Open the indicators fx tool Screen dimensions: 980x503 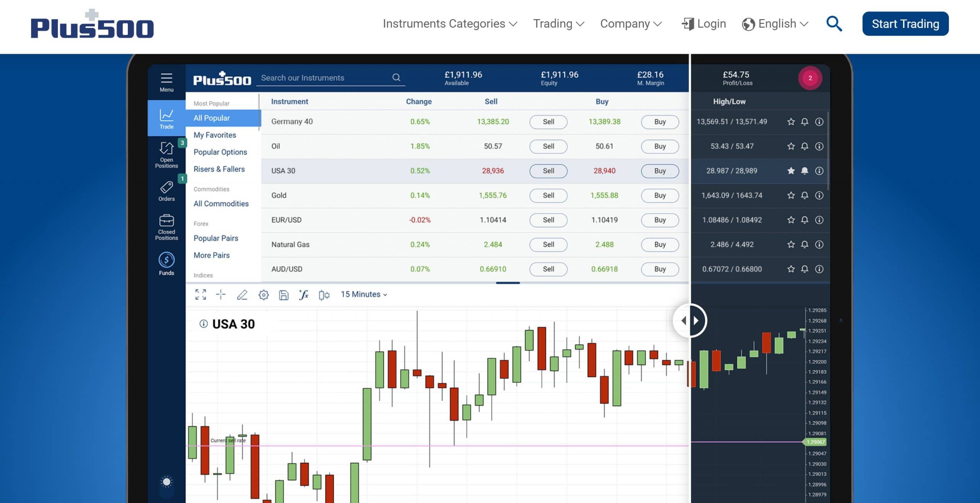[304, 295]
